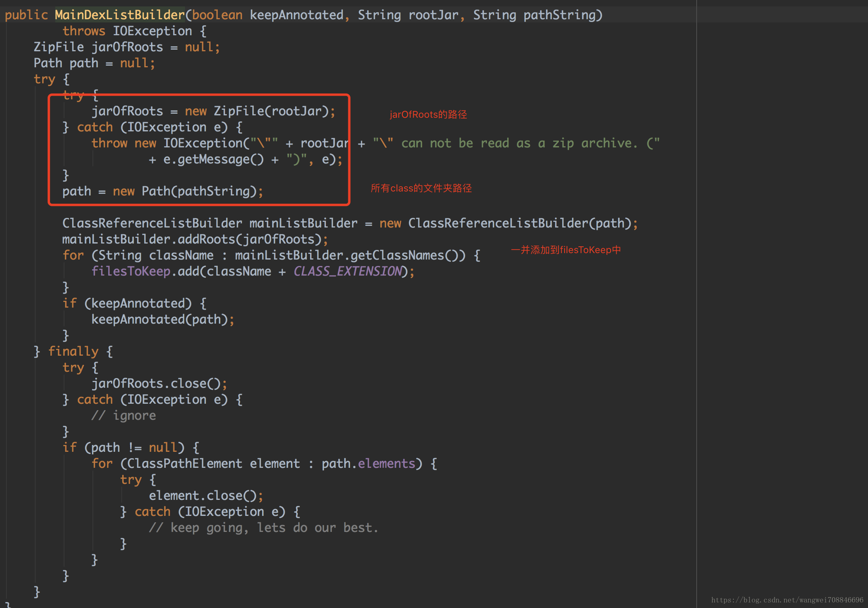Click the blog.csdn.net watermark URL
868x608 pixels.
(787, 600)
